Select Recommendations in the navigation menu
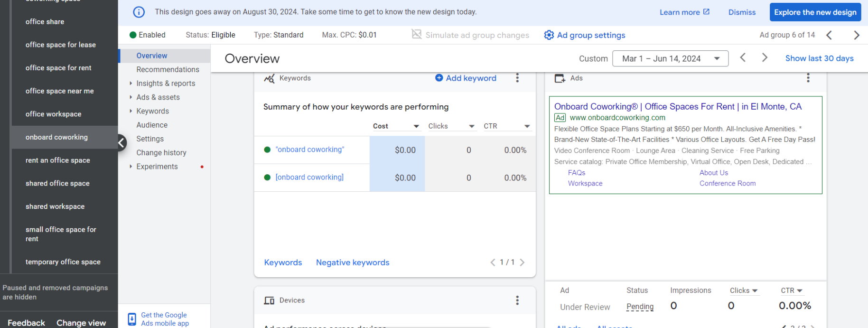The width and height of the screenshot is (868, 328). 168,70
